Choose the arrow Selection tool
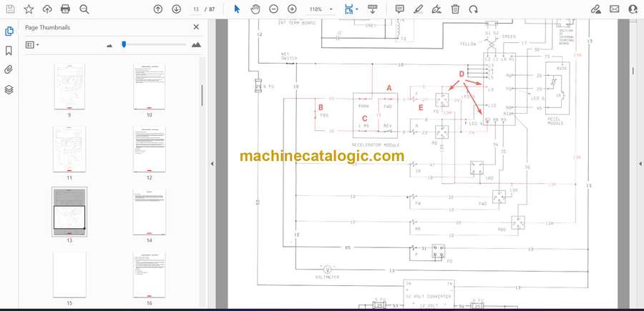Image resolution: width=644 pixels, height=311 pixels. 238,9
